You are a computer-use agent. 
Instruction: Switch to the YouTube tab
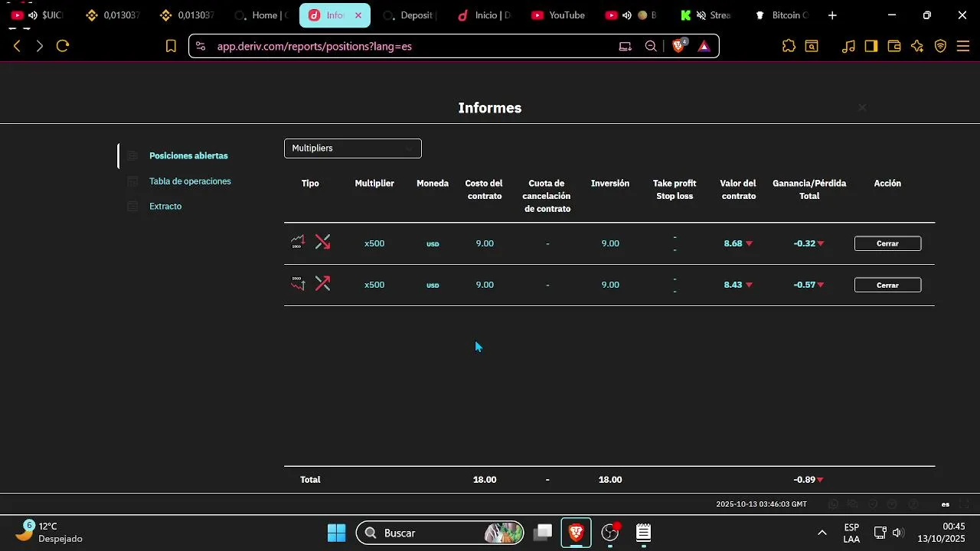coord(558,15)
